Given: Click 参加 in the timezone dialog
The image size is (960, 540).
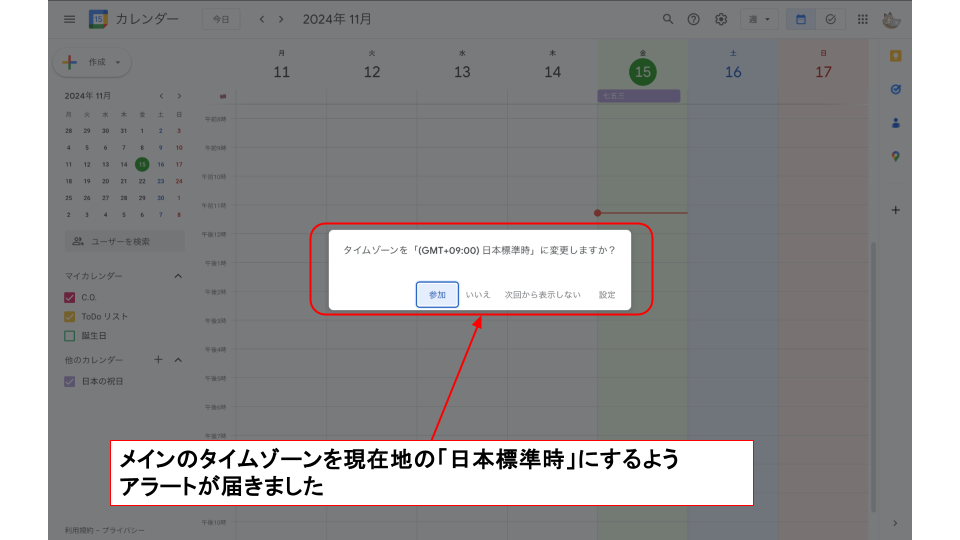Looking at the screenshot, I should 437,295.
